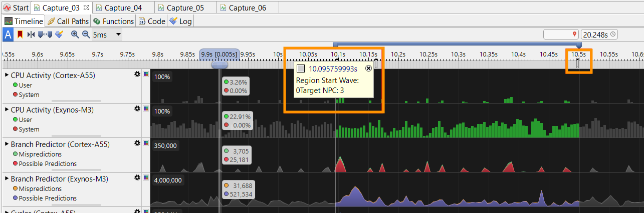The image size is (644, 213).
Task: Click the 20.248s capture duration box
Action: click(599, 34)
